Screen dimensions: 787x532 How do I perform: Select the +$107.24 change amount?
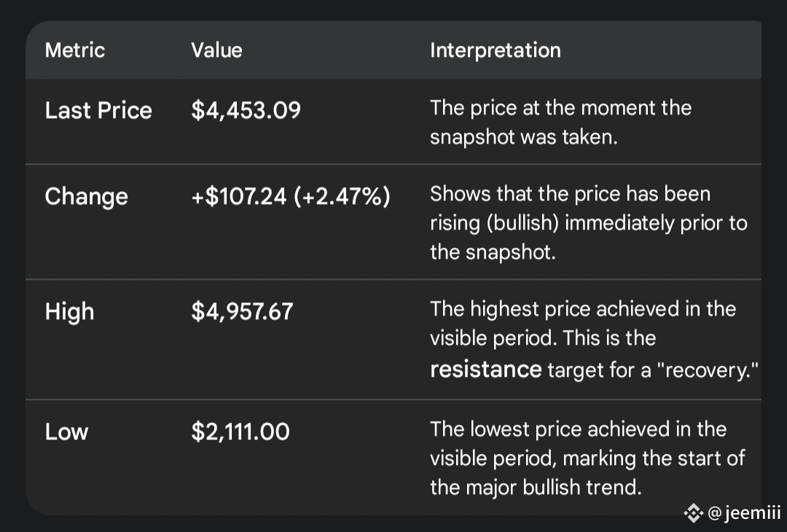238,197
